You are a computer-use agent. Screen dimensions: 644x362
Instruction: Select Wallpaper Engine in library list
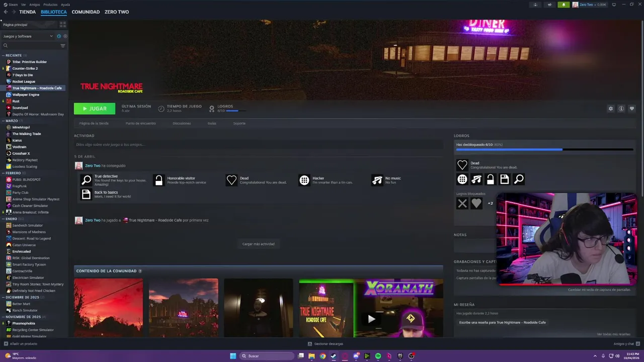(x=26, y=95)
